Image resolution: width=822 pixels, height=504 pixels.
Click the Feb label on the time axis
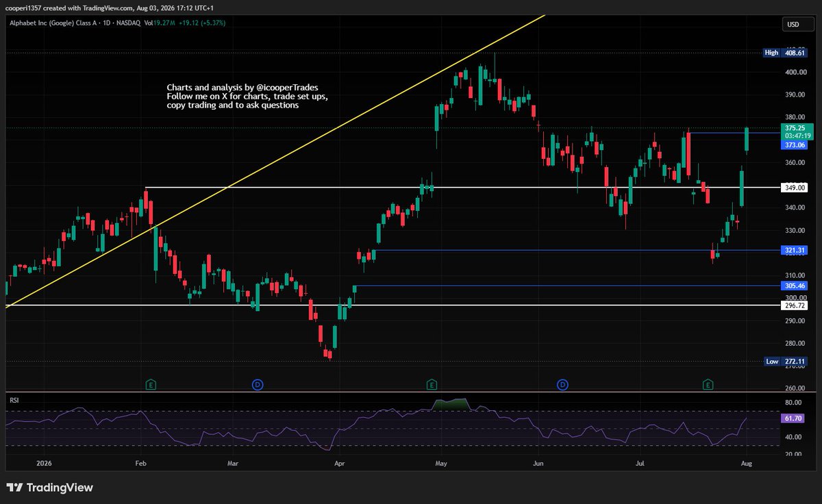click(x=140, y=463)
